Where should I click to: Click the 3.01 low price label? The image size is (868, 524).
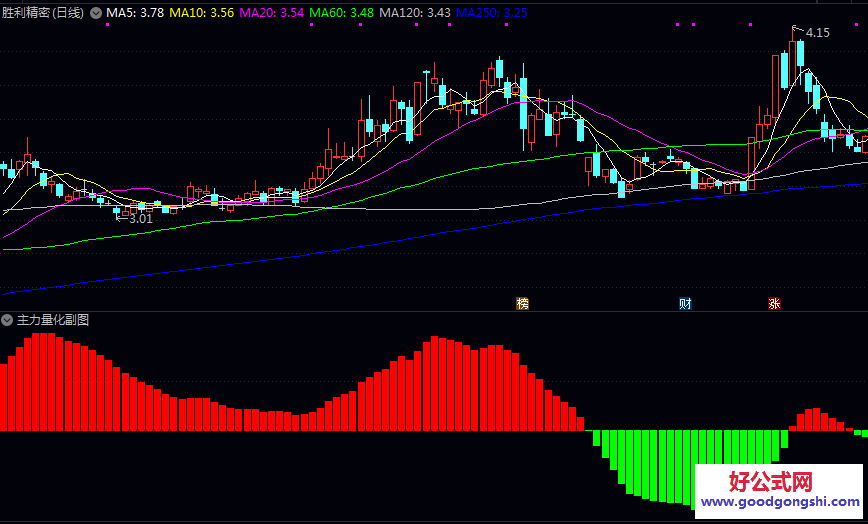pyautogui.click(x=141, y=219)
